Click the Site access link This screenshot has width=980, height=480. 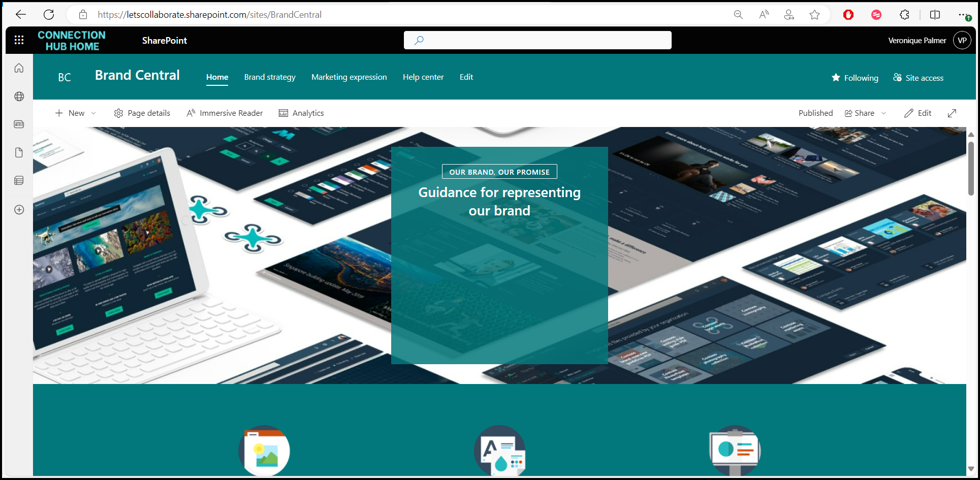point(919,78)
